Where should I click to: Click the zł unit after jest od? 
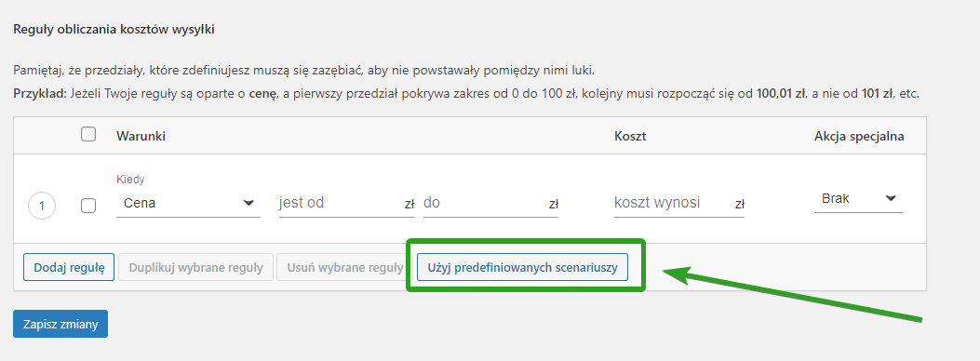[409, 204]
